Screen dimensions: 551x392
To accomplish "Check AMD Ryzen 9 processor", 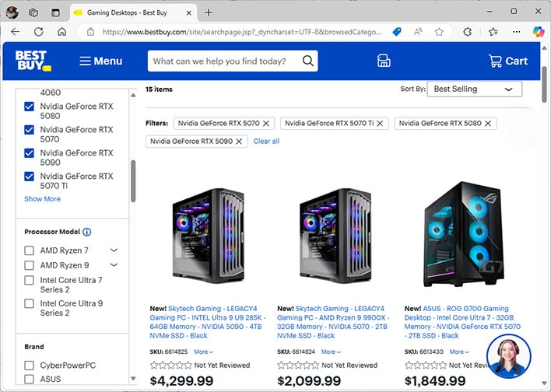I will [29, 265].
